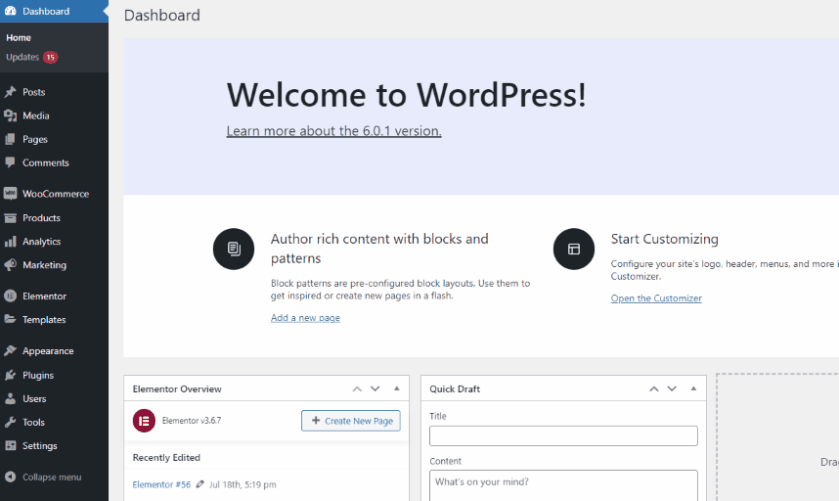839x501 pixels.
Task: Click the Elementor v3.6.7 version text
Action: pyautogui.click(x=192, y=421)
